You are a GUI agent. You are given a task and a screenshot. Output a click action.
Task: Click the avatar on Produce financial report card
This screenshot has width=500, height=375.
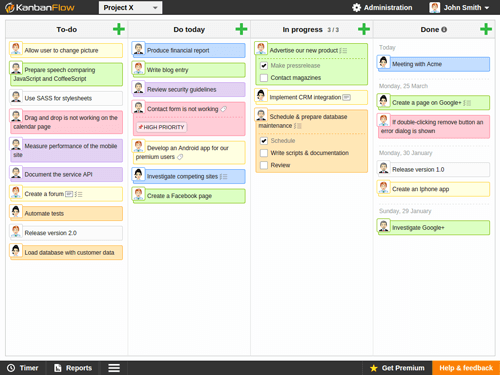coord(138,48)
